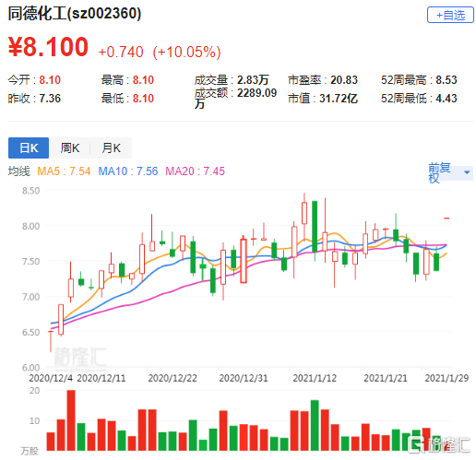The image size is (476, 460).
Task: Click the 成交量 2.83万 volume figure
Action: click(232, 80)
